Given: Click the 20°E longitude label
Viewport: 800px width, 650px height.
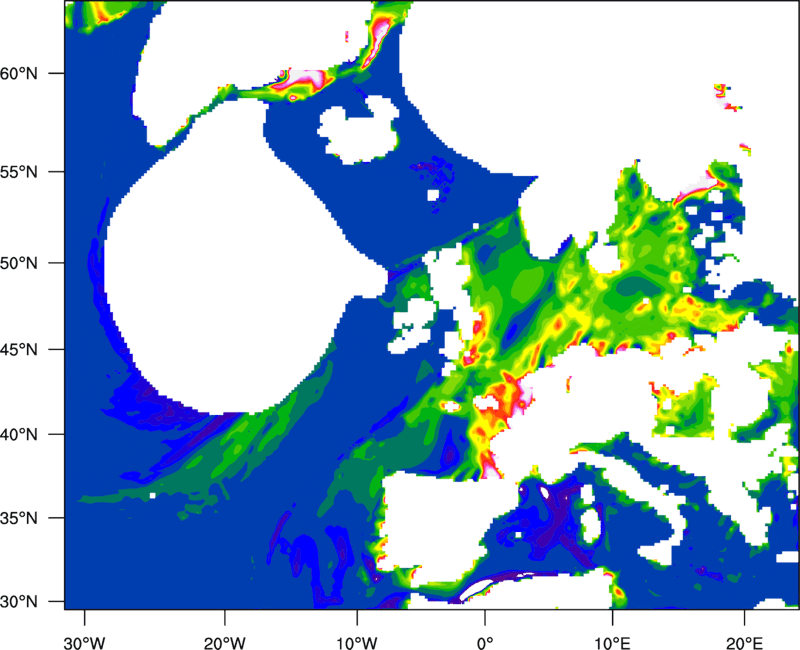Looking at the screenshot, I should [744, 643].
